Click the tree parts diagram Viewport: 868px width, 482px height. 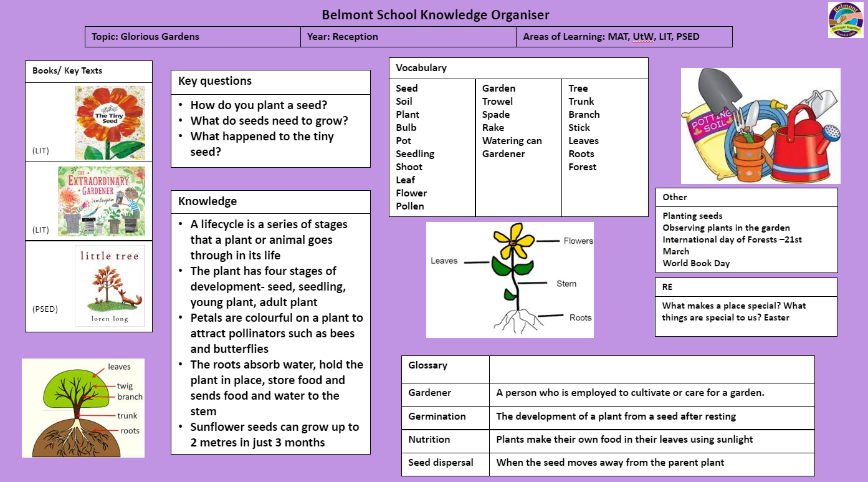(83, 408)
